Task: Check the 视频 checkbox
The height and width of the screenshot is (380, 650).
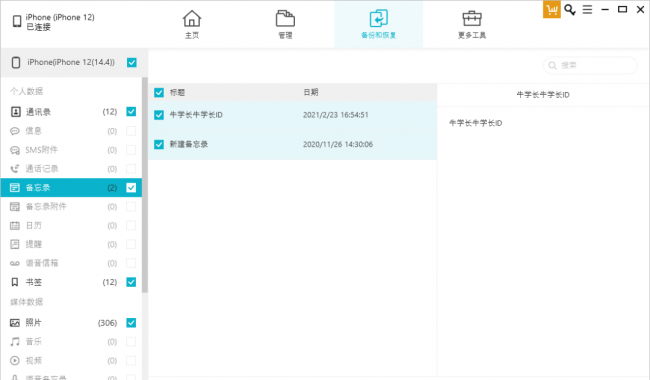Action: tap(131, 361)
